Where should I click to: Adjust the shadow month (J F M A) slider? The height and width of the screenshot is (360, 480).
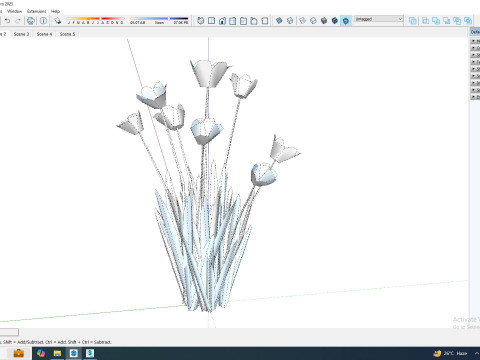tap(95, 20)
